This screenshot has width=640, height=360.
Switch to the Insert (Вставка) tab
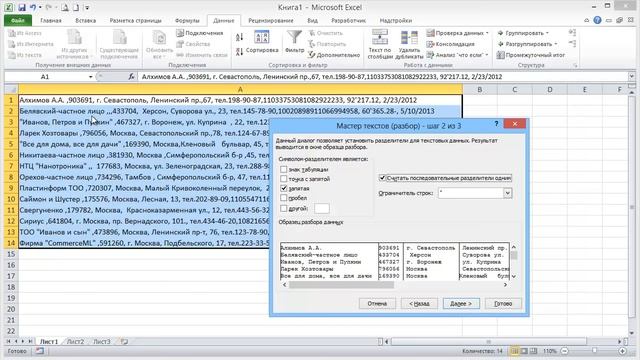click(85, 20)
